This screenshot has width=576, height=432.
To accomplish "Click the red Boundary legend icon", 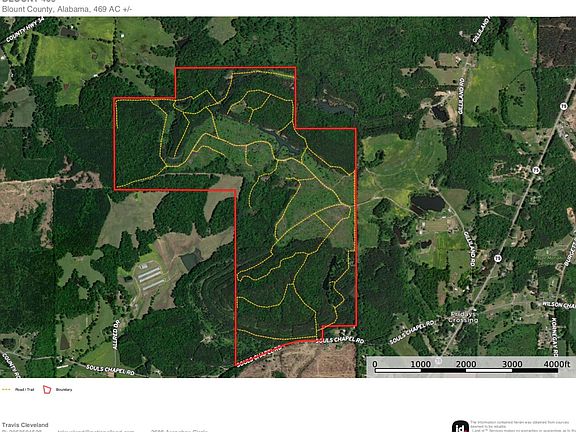I will pyautogui.click(x=47, y=389).
